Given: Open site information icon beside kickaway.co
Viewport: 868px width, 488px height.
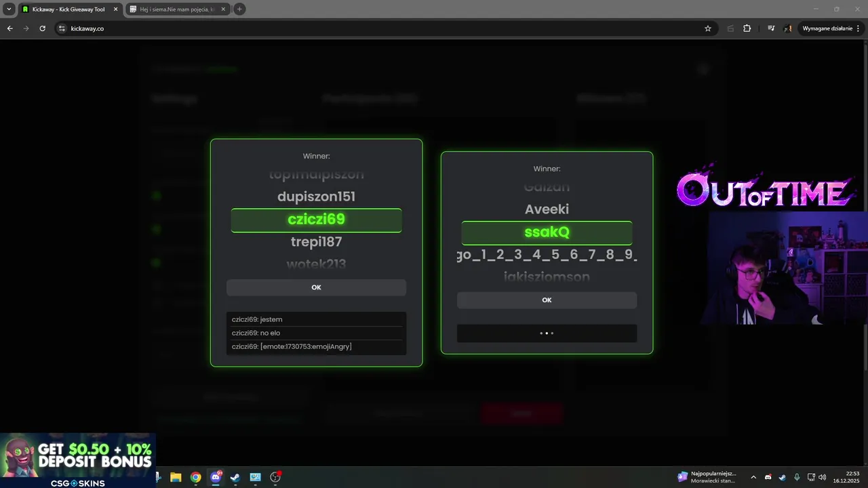Looking at the screenshot, I should point(62,28).
